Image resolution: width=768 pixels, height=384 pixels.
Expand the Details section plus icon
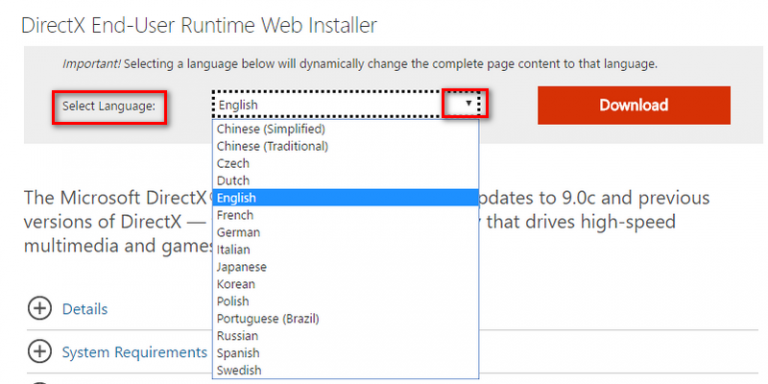40,309
